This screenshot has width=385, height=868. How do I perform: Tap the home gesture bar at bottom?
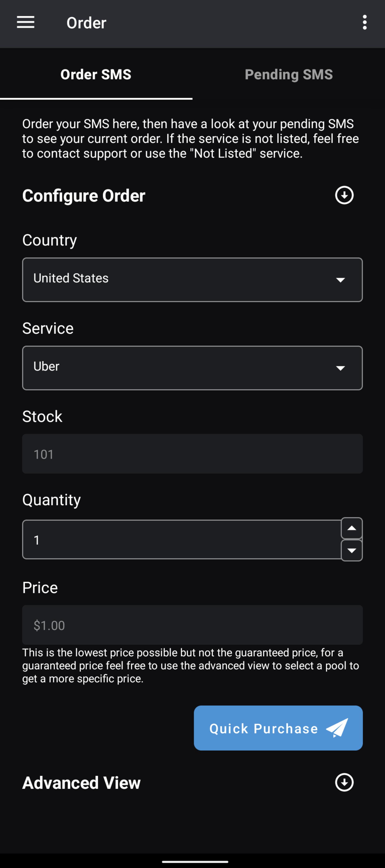click(195, 862)
